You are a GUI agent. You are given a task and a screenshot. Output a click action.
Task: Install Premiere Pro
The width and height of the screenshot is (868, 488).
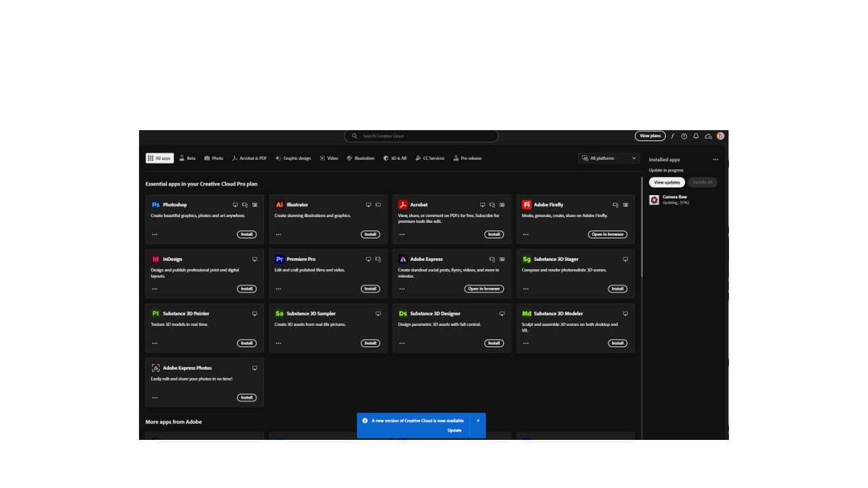370,289
